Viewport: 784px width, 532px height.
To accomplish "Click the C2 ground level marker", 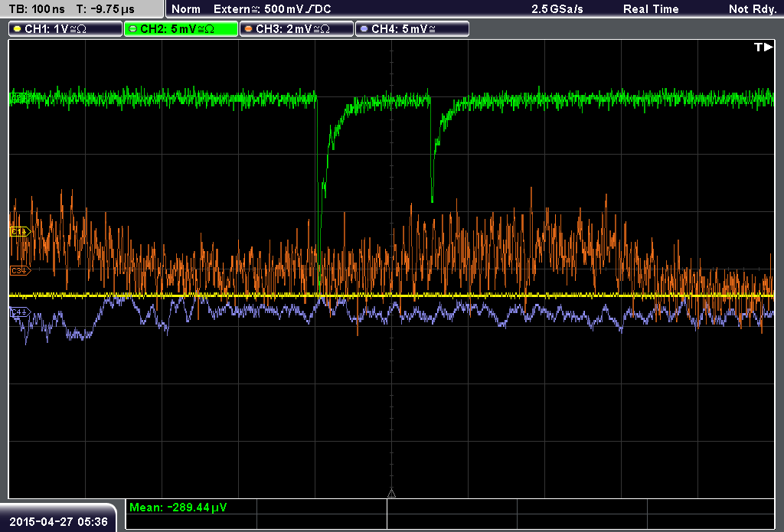I will point(19,98).
